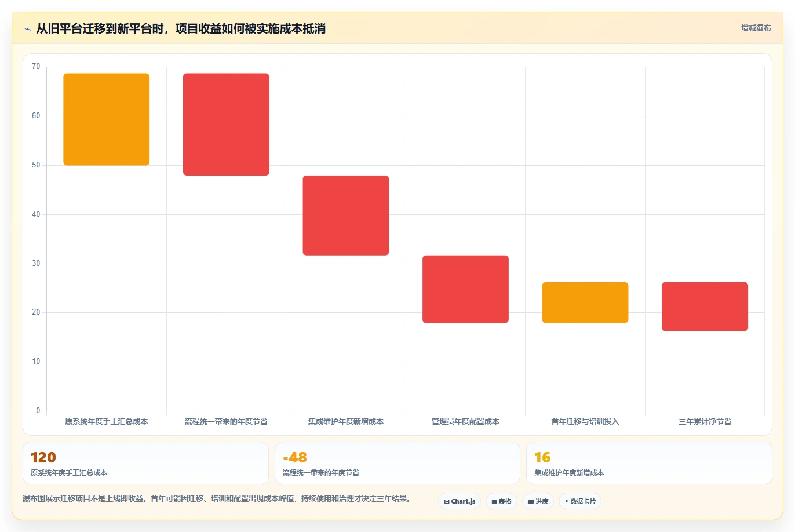Click the orange 原系统年度手工汇总成本 bar
Image resolution: width=795 pixels, height=532 pixels.
107,119
